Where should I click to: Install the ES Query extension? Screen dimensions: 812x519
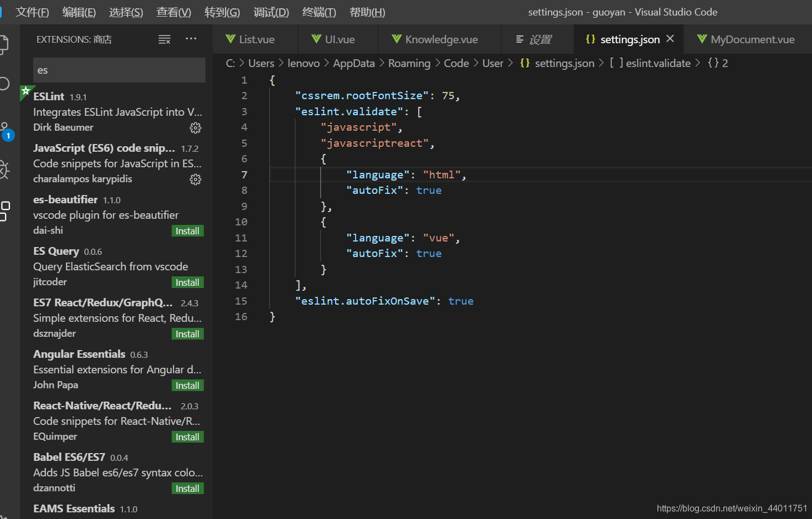(x=188, y=282)
